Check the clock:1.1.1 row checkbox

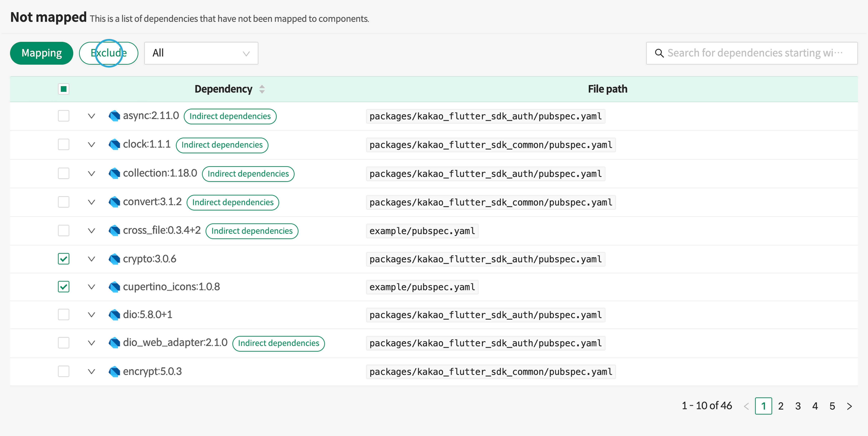63,145
